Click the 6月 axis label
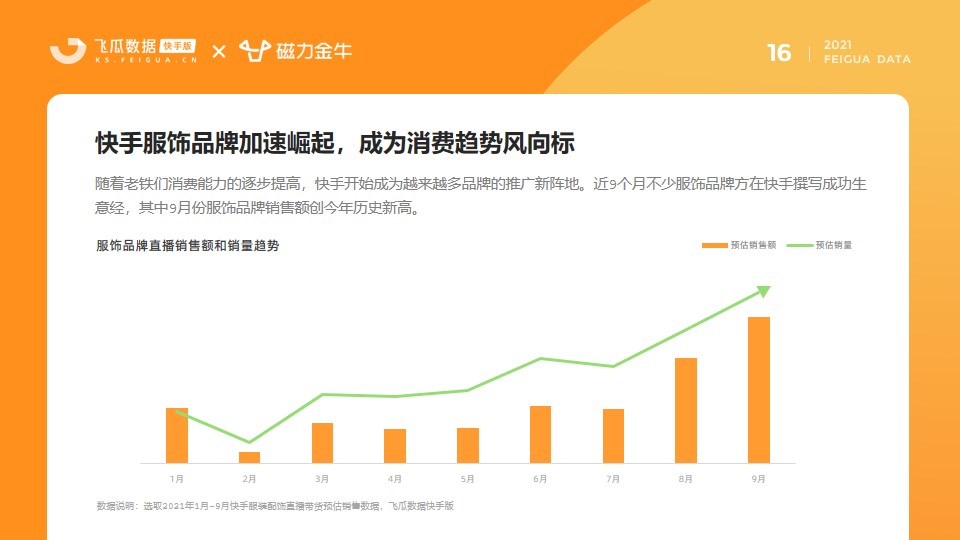960x540 pixels. 540,479
